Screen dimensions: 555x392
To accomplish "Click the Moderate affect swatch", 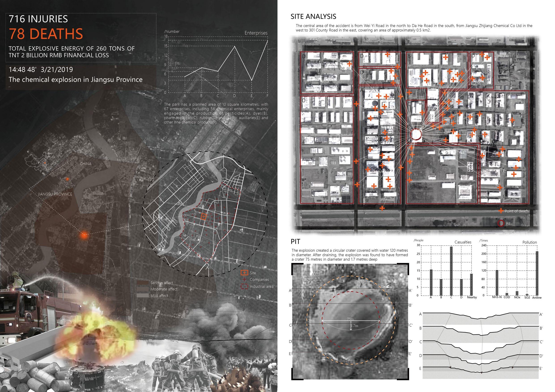I will pos(142,289).
